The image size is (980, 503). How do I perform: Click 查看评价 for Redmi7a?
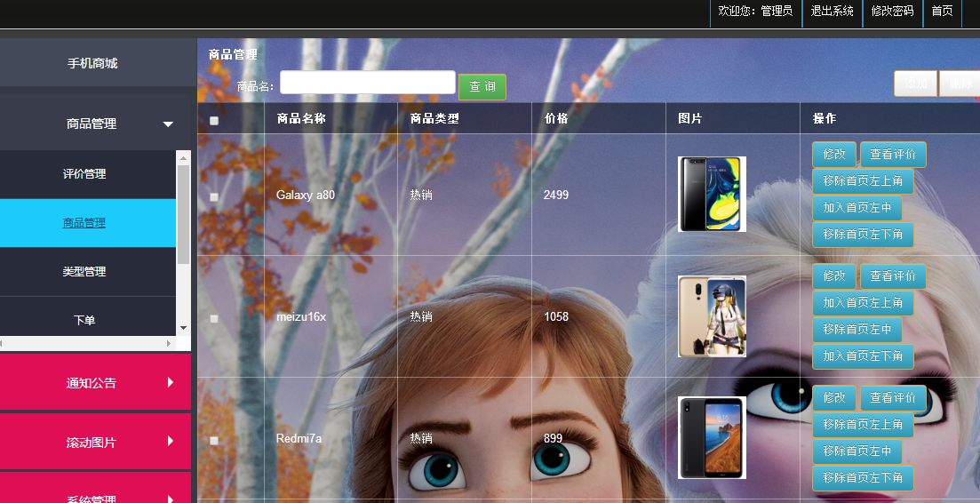893,398
